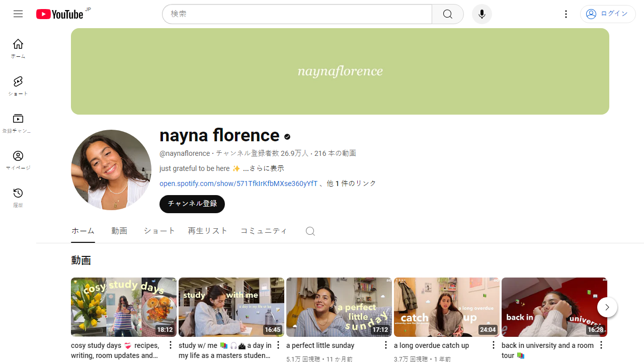
Task: Click the YouTube logo
Action: pos(60,14)
